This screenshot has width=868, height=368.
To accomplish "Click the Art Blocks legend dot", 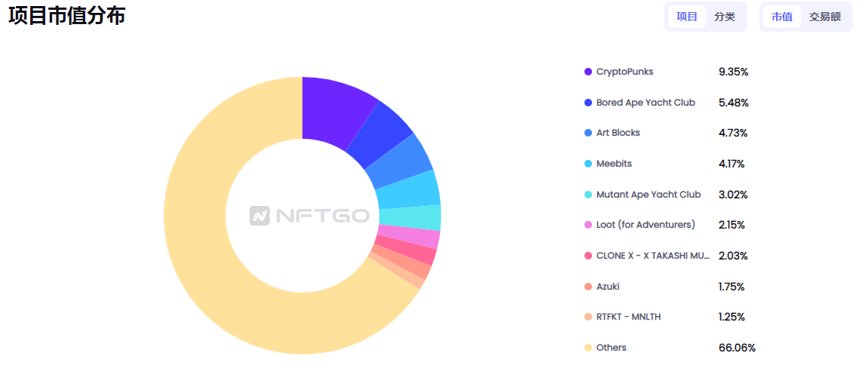I will pos(588,133).
